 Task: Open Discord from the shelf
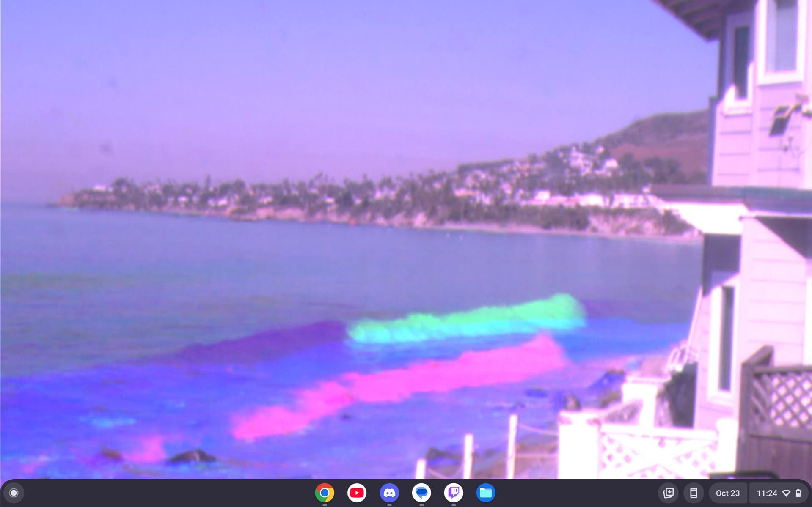pyautogui.click(x=389, y=493)
